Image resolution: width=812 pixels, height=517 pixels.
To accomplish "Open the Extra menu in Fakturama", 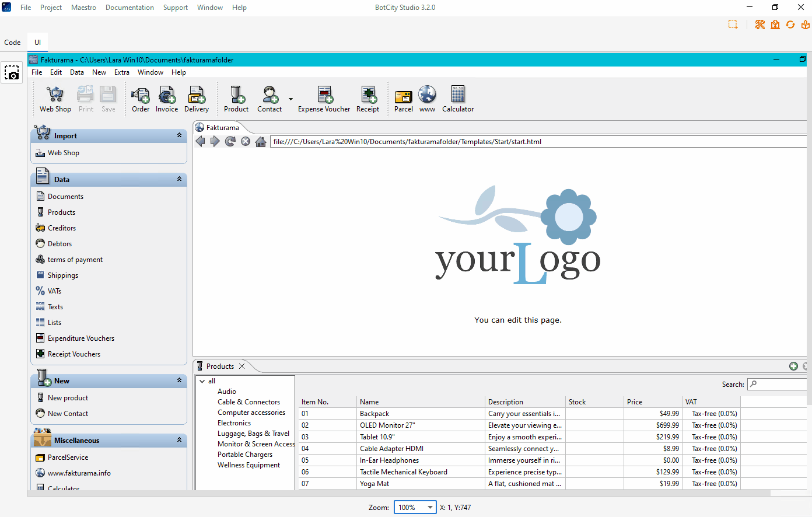I will point(122,72).
